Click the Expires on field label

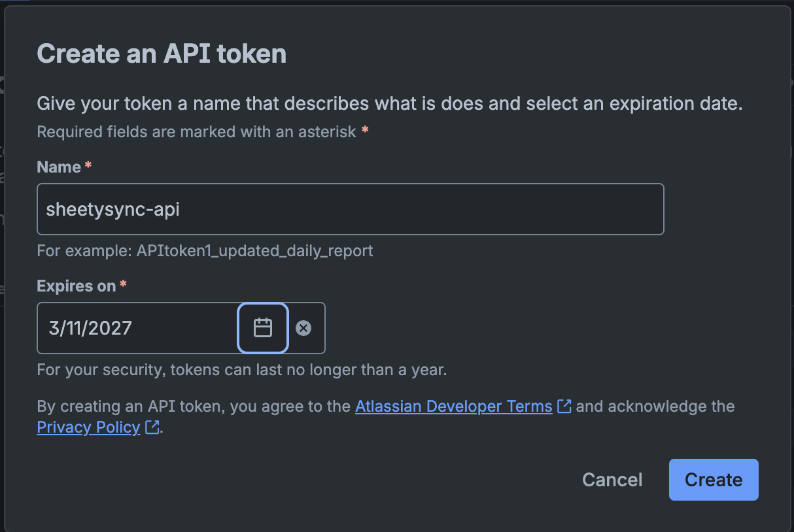point(73,286)
